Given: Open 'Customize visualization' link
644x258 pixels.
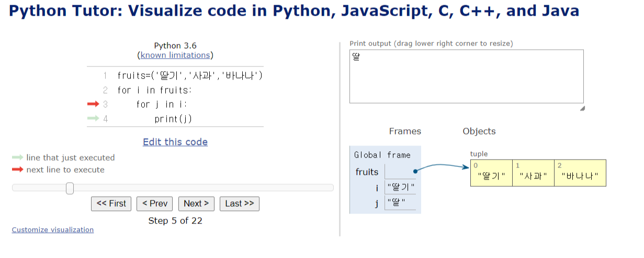Looking at the screenshot, I should (53, 230).
